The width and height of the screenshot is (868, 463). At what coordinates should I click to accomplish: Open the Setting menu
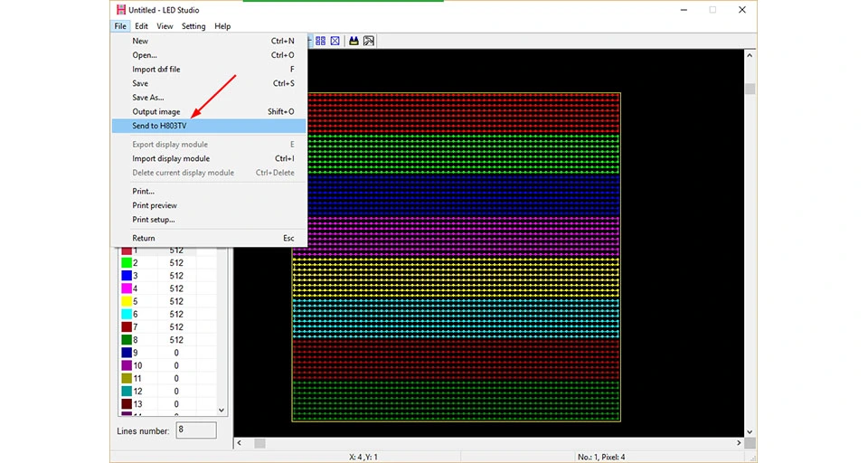click(x=193, y=26)
